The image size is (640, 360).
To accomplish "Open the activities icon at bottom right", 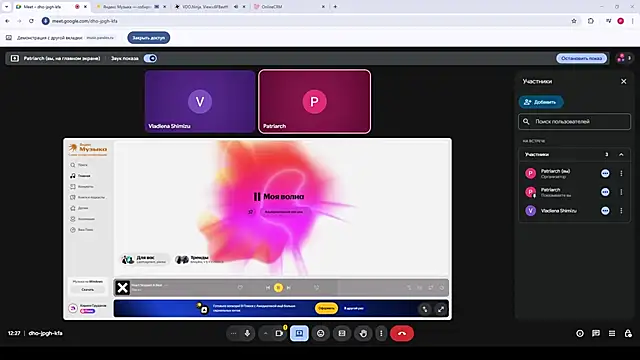I will 612,333.
